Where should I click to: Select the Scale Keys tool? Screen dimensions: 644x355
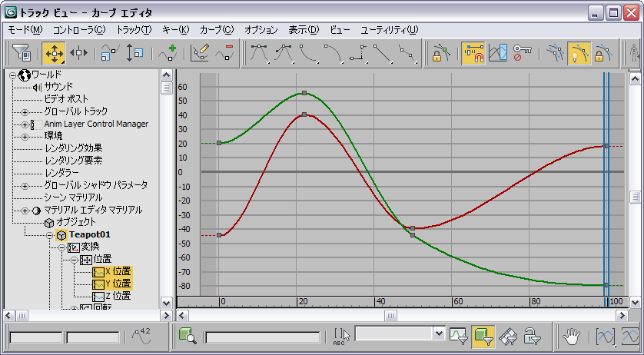(110, 54)
